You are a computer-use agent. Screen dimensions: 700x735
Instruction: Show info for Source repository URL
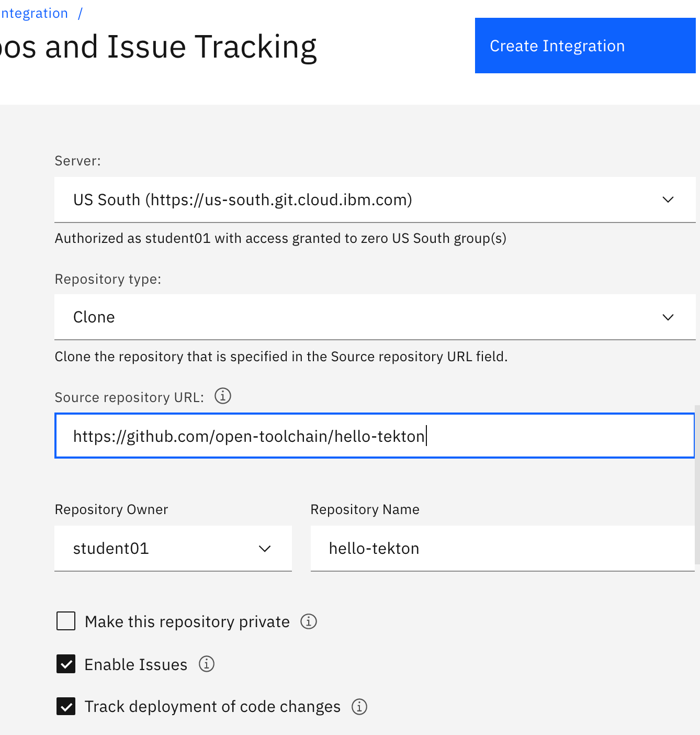[x=223, y=396]
